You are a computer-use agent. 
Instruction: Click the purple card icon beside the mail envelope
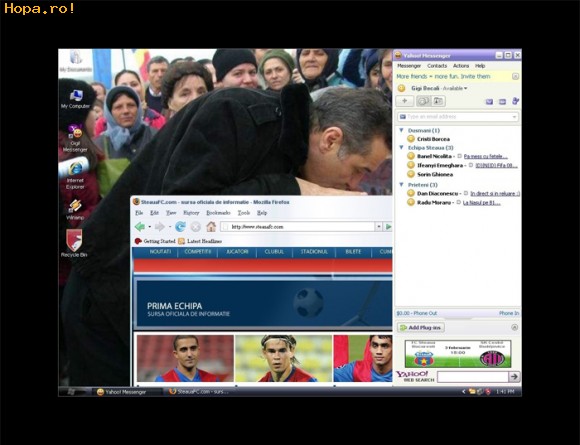502,101
